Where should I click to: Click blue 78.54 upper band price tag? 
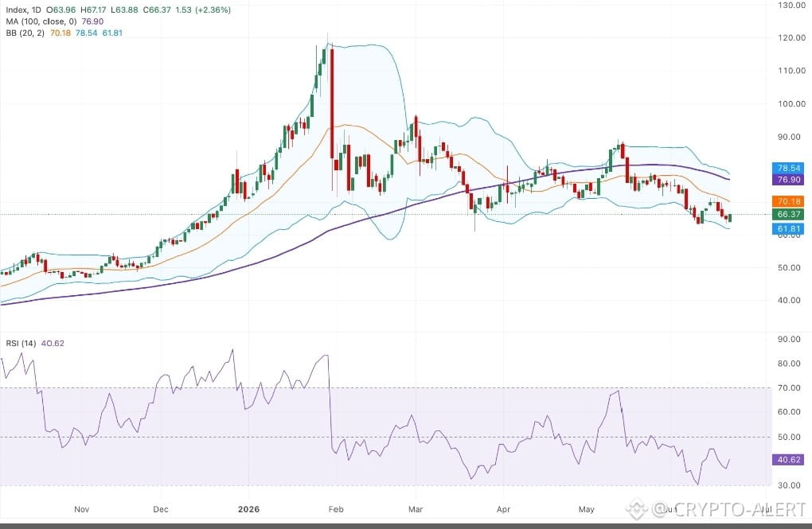coord(788,168)
